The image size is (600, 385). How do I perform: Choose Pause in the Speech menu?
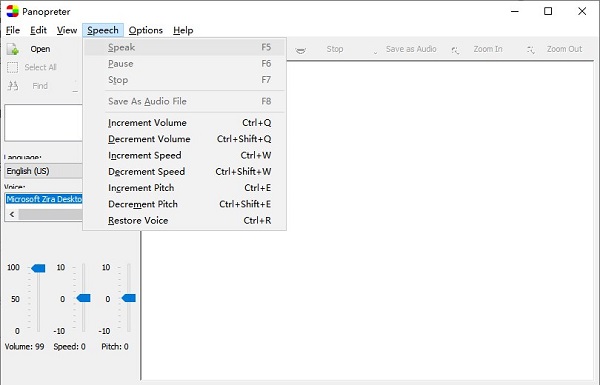184,64
